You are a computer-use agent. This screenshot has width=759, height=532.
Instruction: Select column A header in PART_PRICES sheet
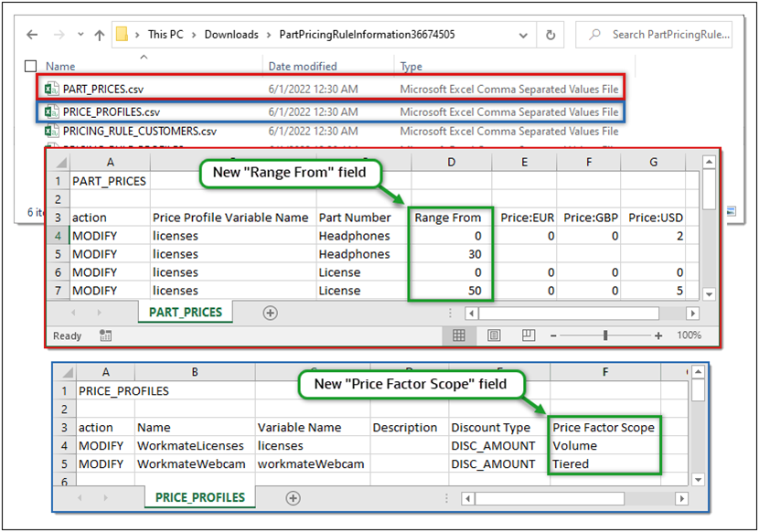coord(110,162)
